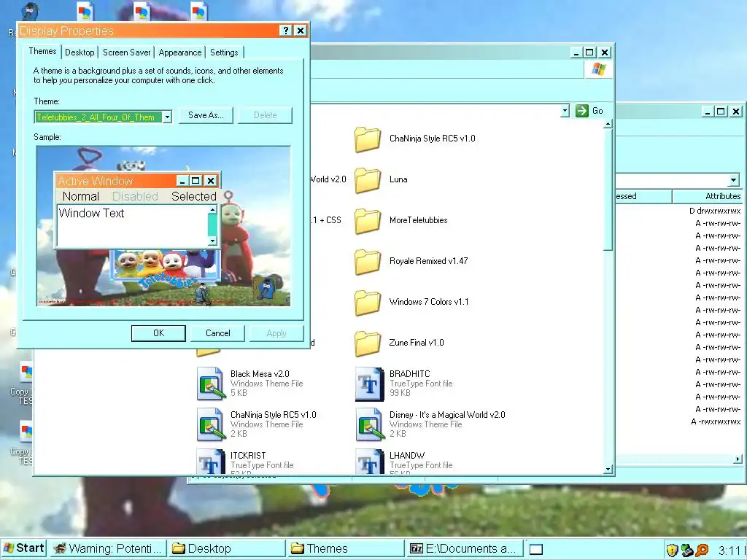Click right scroll arrow in rightmost window
Viewport: 747px width, 560px height.
coord(738,459)
